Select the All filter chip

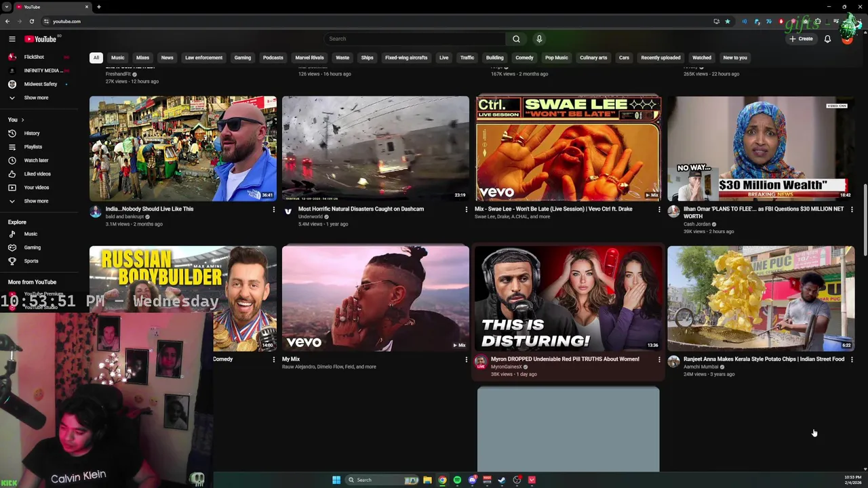point(96,58)
